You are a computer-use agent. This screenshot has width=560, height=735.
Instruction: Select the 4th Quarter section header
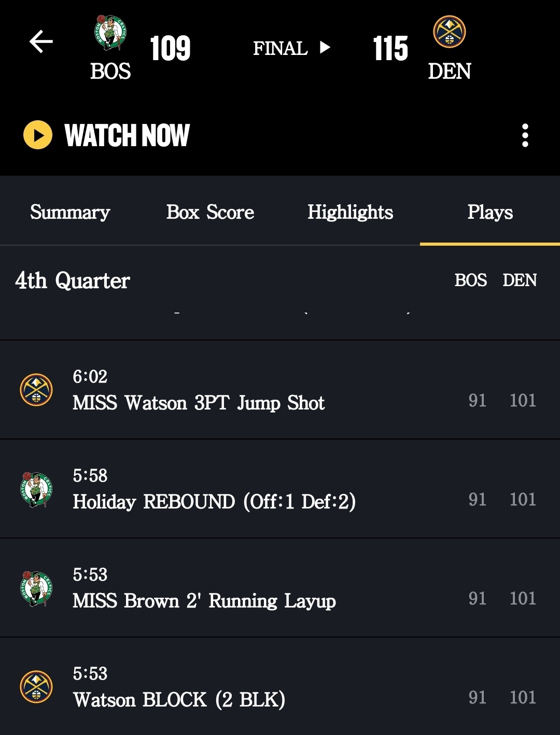73,280
